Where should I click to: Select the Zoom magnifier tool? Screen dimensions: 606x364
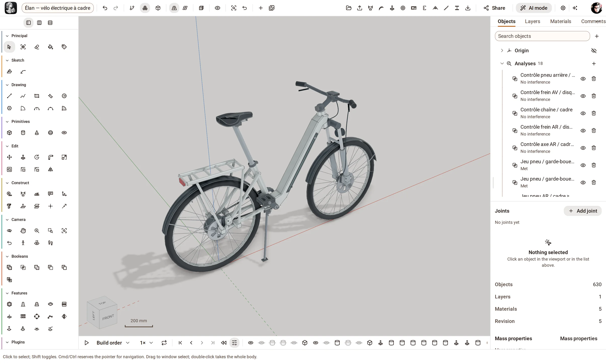(x=37, y=231)
